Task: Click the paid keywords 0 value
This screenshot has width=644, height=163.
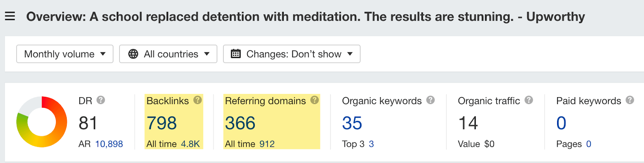Action: click(561, 123)
